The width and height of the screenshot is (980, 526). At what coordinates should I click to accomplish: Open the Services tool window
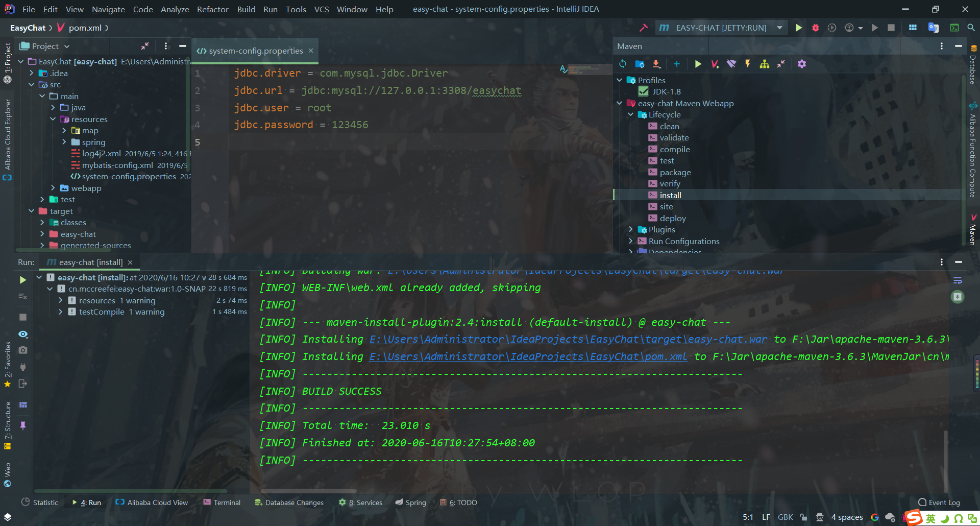point(360,503)
